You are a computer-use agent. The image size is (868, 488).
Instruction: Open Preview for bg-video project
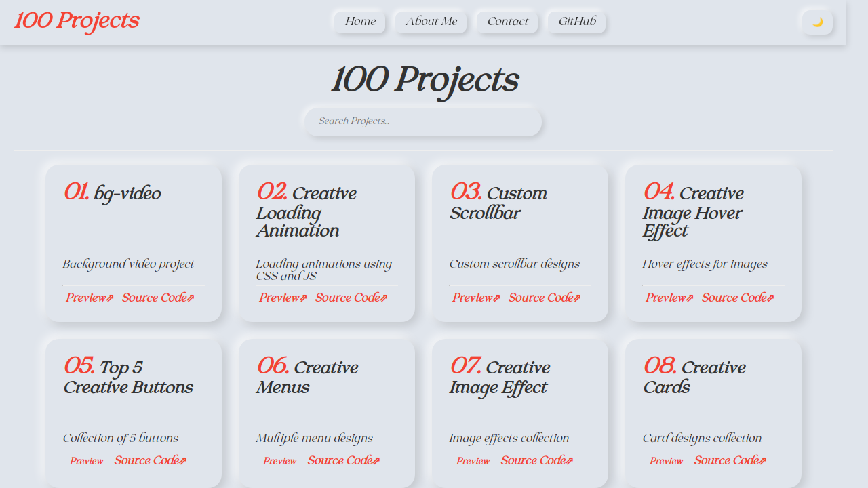[x=85, y=297]
